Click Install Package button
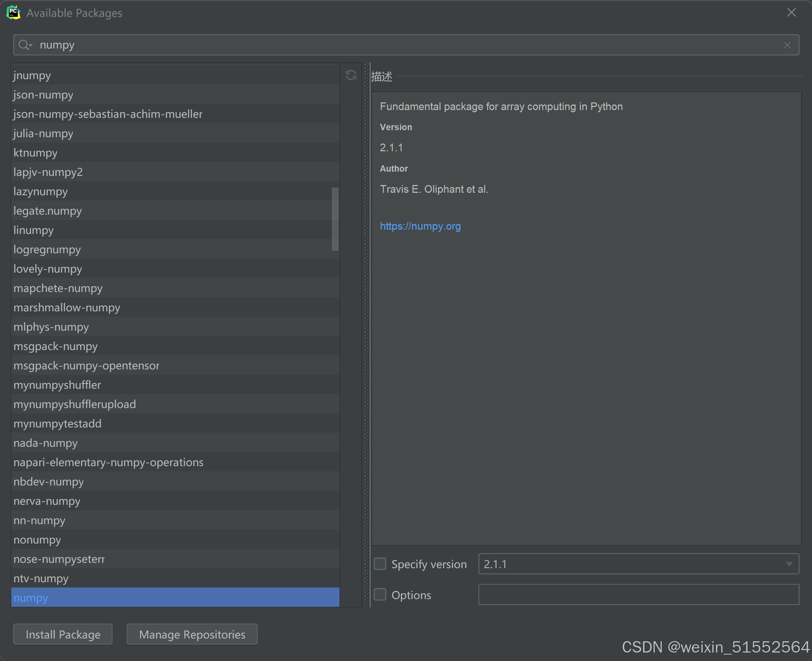Image resolution: width=812 pixels, height=661 pixels. [x=63, y=634]
